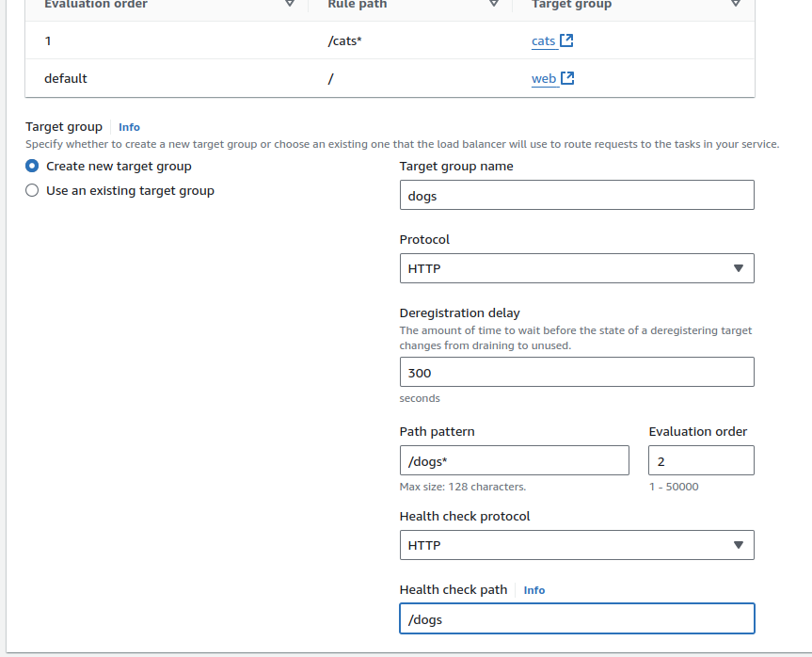Focus the Health check path input
Screen dimensions: 812x657
coord(576,618)
